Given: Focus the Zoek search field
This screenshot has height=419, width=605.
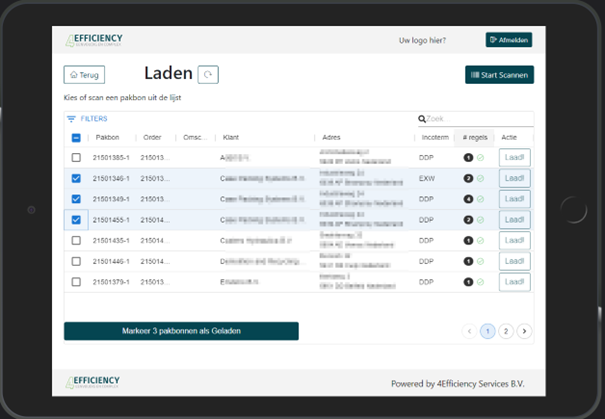Looking at the screenshot, I should tap(476, 119).
